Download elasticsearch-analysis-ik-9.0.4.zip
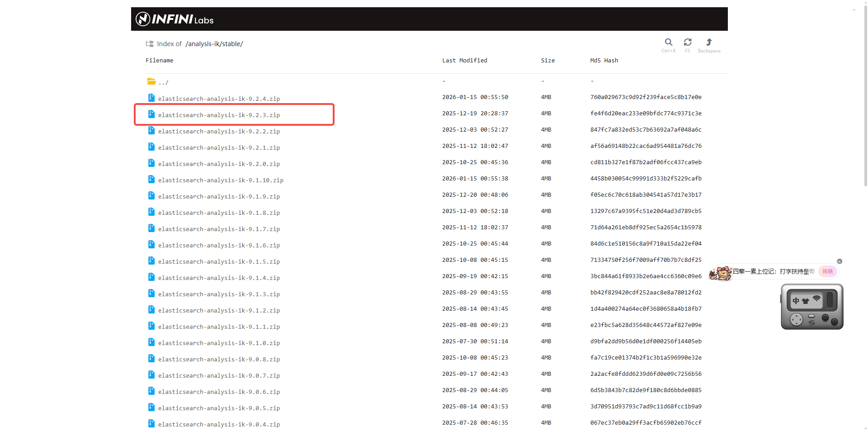 pyautogui.click(x=219, y=424)
